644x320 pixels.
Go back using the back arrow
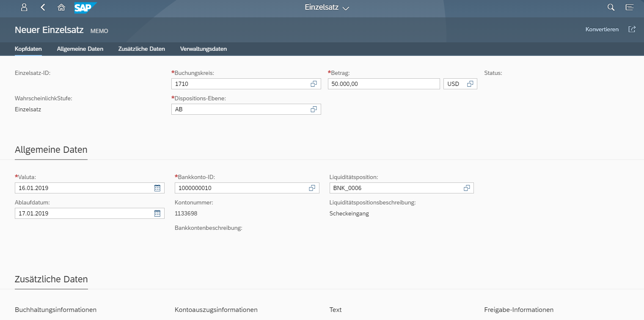click(x=43, y=7)
